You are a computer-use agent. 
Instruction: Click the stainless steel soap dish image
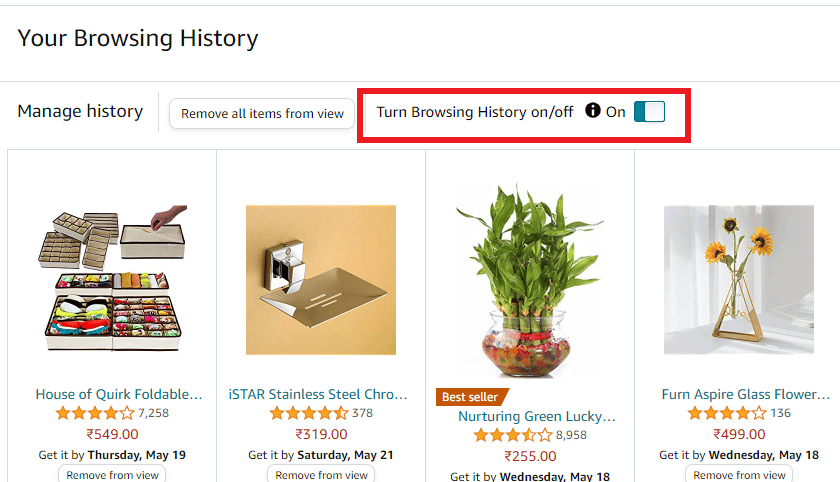(x=321, y=279)
